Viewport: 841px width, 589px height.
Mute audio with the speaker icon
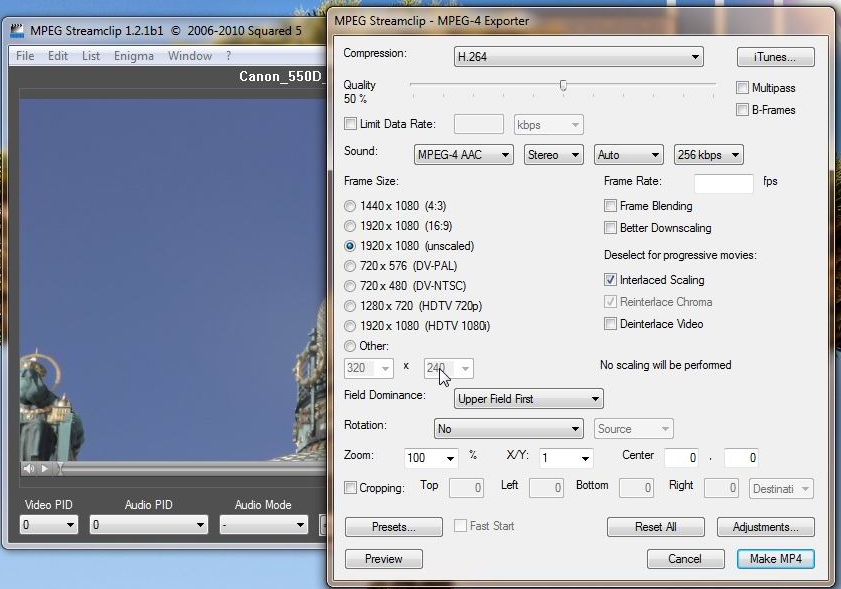tap(29, 468)
